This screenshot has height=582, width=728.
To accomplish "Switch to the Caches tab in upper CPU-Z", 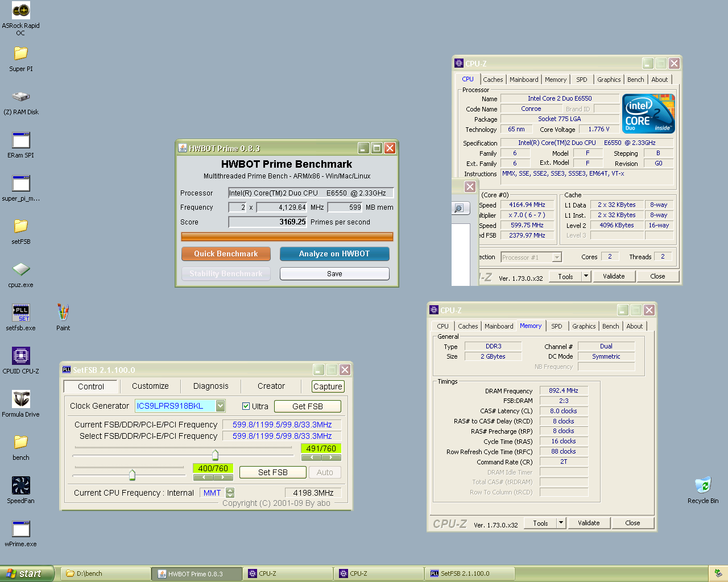I will click(x=493, y=80).
